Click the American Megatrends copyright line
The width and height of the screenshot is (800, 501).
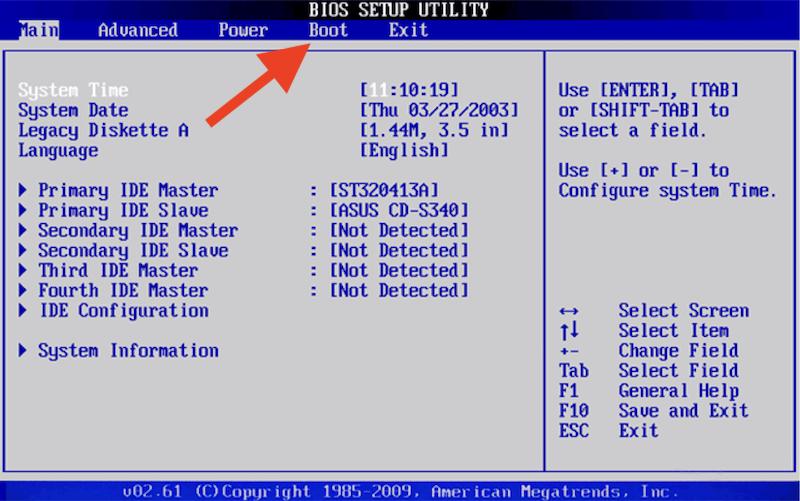coord(401,491)
